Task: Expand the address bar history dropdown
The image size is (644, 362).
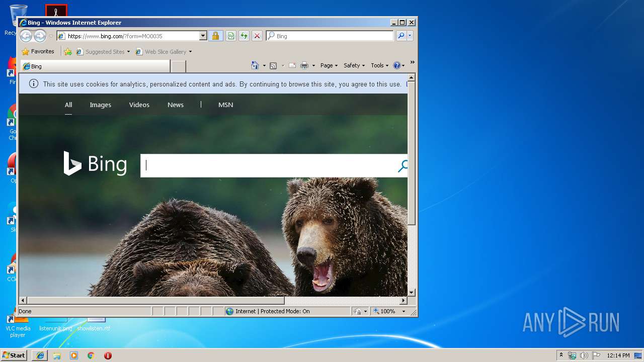Action: click(203, 36)
